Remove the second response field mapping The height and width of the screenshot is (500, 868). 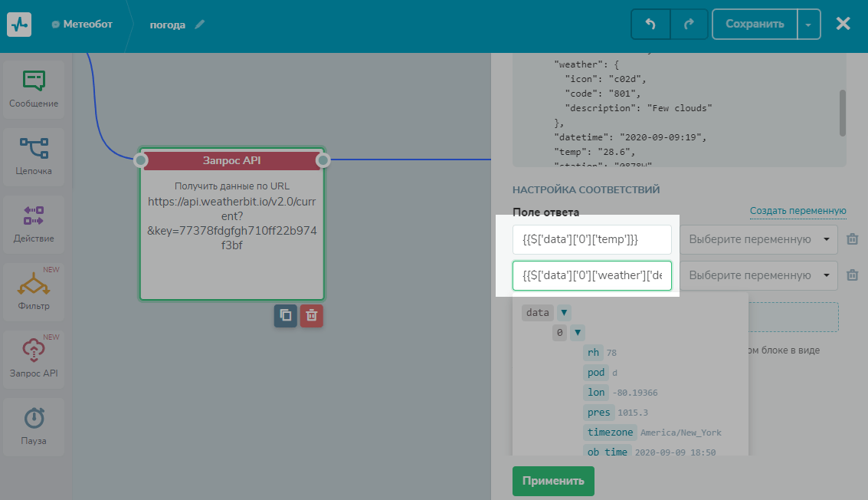[852, 275]
